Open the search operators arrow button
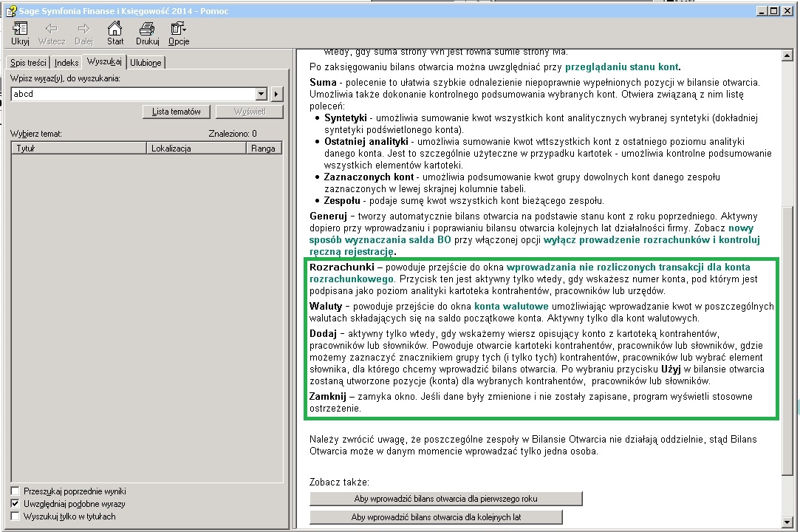This screenshot has width=800, height=532. (276, 94)
